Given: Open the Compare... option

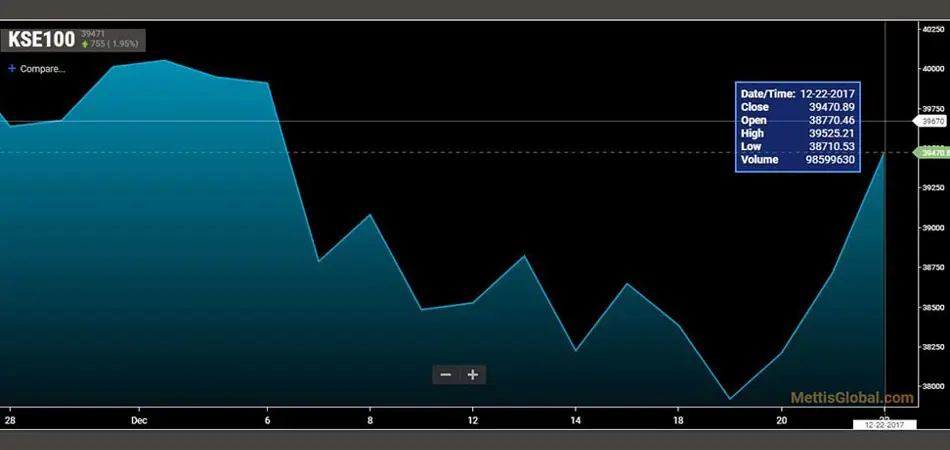Looking at the screenshot, I should [x=42, y=69].
